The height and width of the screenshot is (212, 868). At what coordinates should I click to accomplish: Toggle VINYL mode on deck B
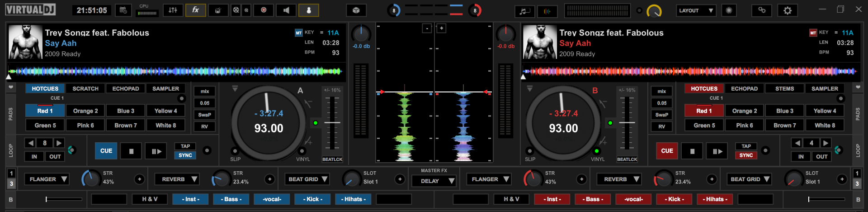click(597, 151)
